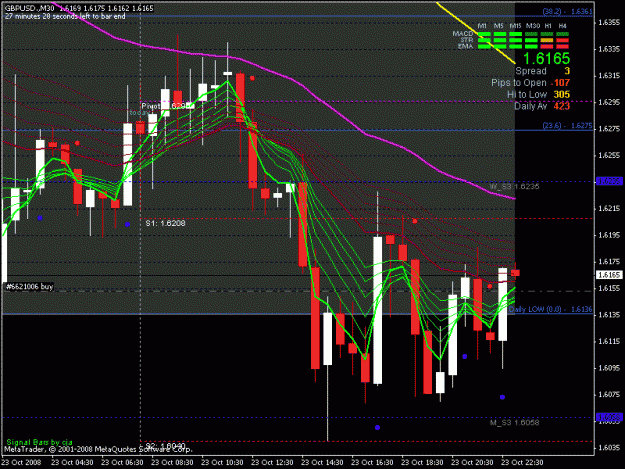
Task: Click the 23 Oct 20:30 time axis label
Action: coord(472,462)
